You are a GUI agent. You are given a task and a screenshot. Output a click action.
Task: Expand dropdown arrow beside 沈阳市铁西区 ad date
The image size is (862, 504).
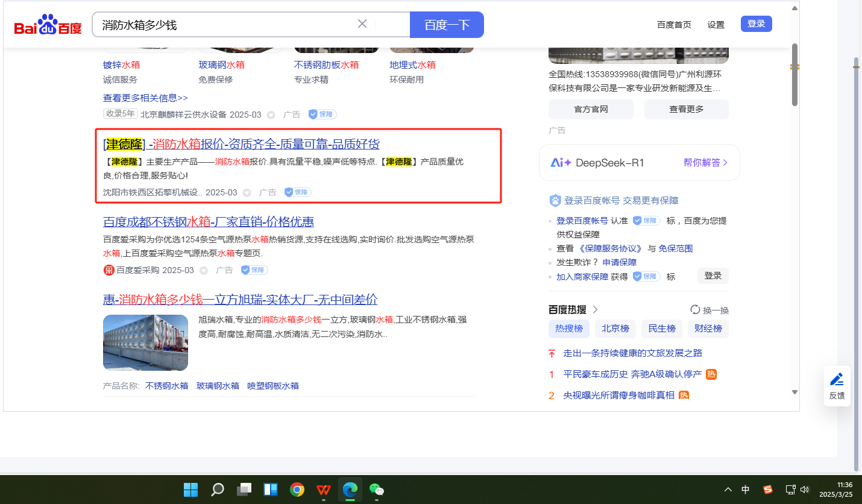pyautogui.click(x=247, y=193)
